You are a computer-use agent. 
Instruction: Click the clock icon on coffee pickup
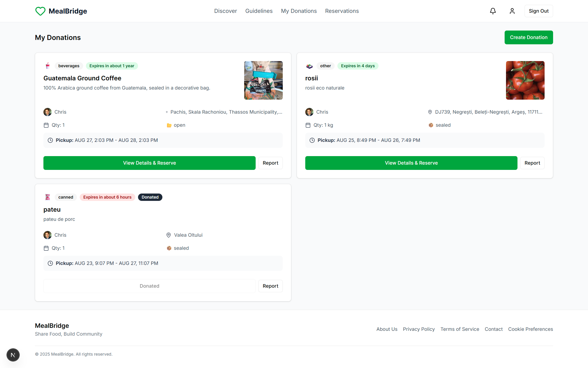[50, 140]
